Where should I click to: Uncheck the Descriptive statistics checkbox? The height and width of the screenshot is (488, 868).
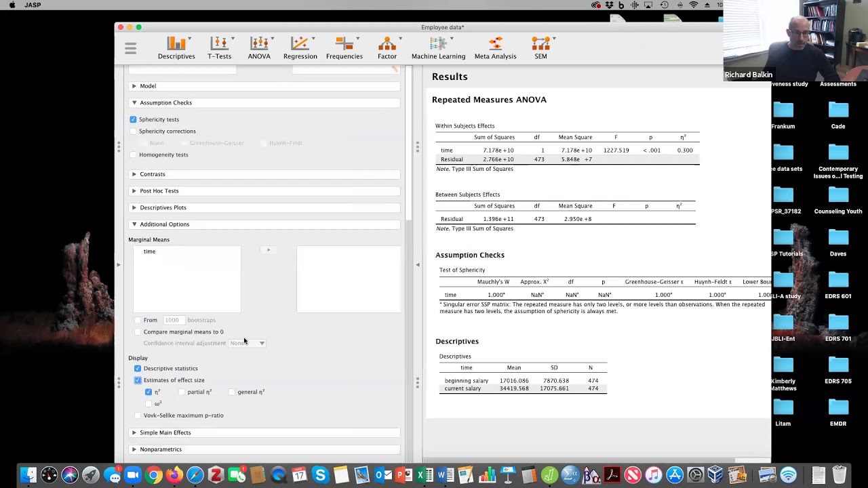click(138, 368)
